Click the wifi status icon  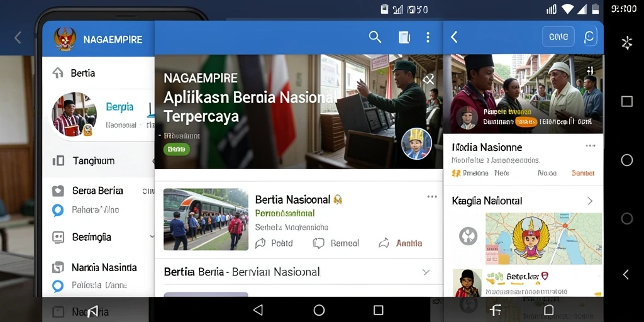pyautogui.click(x=568, y=9)
